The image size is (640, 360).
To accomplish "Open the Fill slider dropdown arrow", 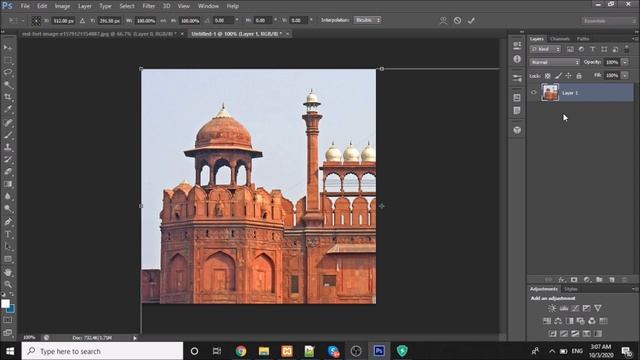I will coord(625,76).
